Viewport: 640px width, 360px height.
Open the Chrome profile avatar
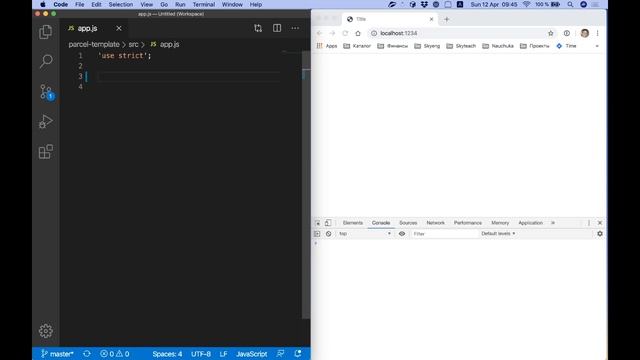tap(584, 33)
